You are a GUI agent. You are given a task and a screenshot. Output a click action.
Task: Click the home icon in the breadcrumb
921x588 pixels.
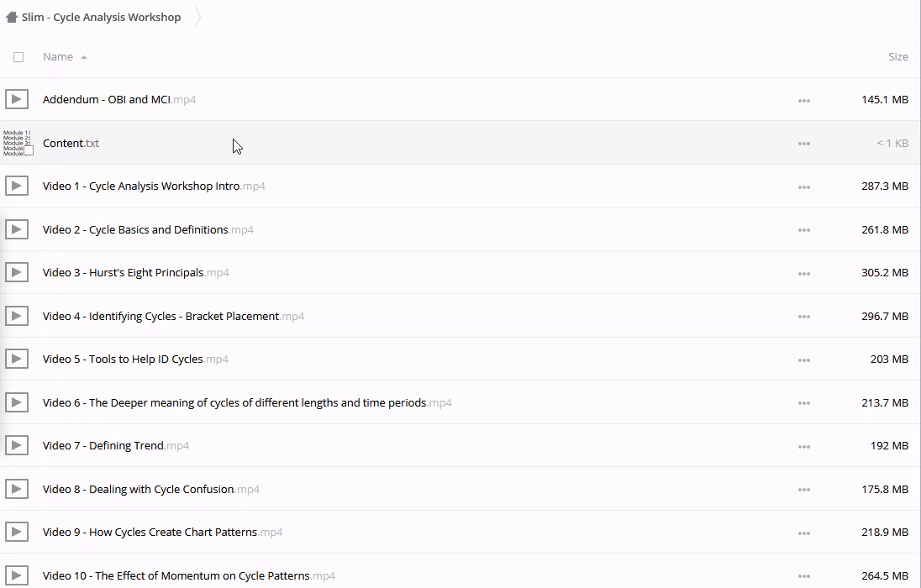pyautogui.click(x=12, y=17)
